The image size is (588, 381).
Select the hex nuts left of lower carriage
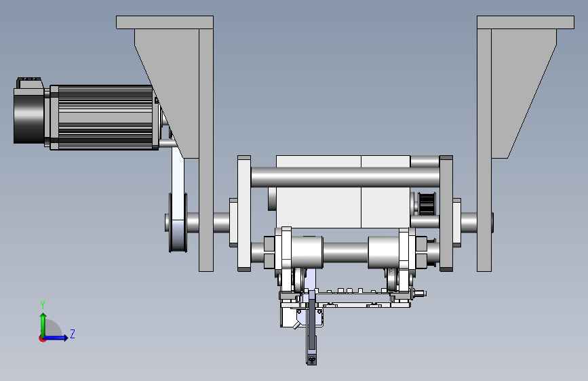tap(269, 252)
